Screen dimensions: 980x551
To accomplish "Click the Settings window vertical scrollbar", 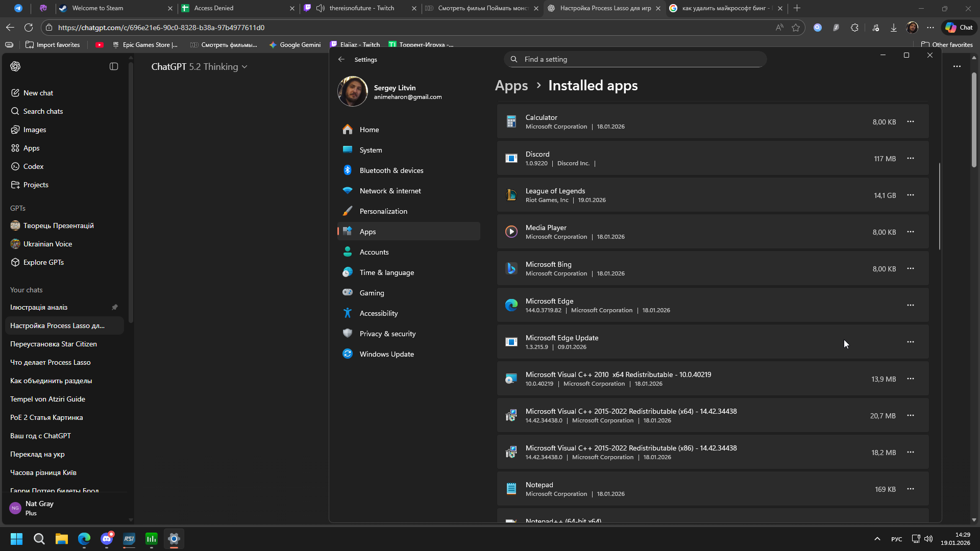I will pyautogui.click(x=939, y=207).
